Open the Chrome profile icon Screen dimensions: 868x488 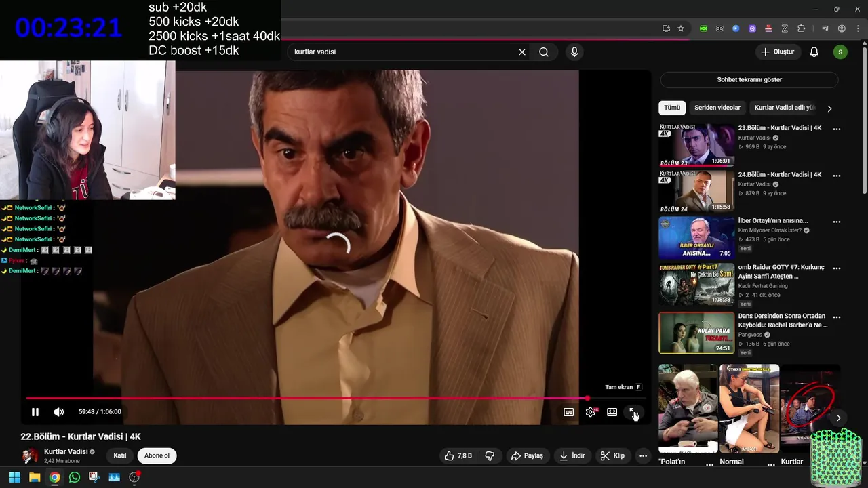click(x=842, y=28)
